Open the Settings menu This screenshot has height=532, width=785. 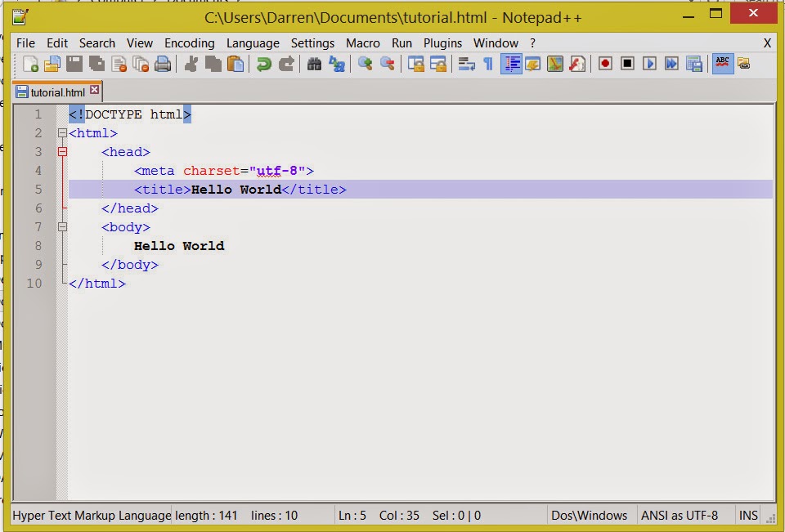(x=312, y=43)
